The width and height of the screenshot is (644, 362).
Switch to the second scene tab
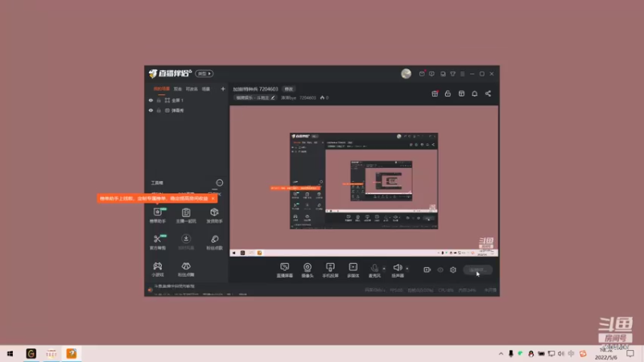tap(177, 88)
